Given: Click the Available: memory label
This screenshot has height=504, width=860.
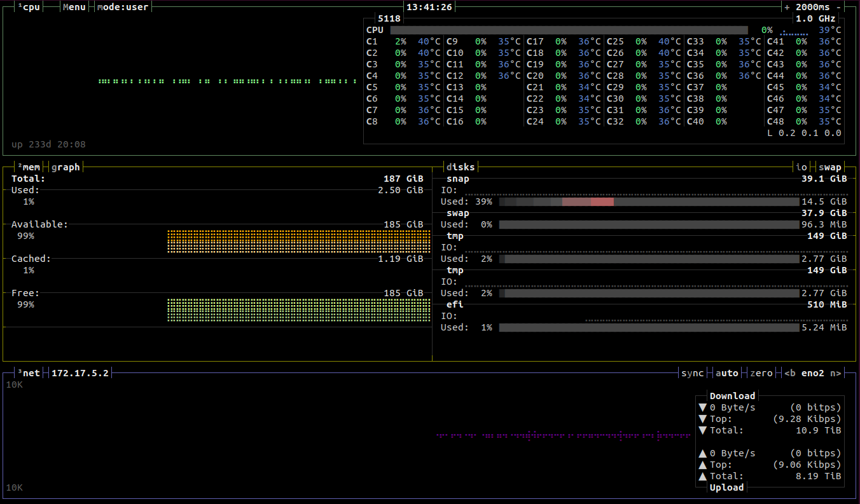Looking at the screenshot, I should click(39, 224).
